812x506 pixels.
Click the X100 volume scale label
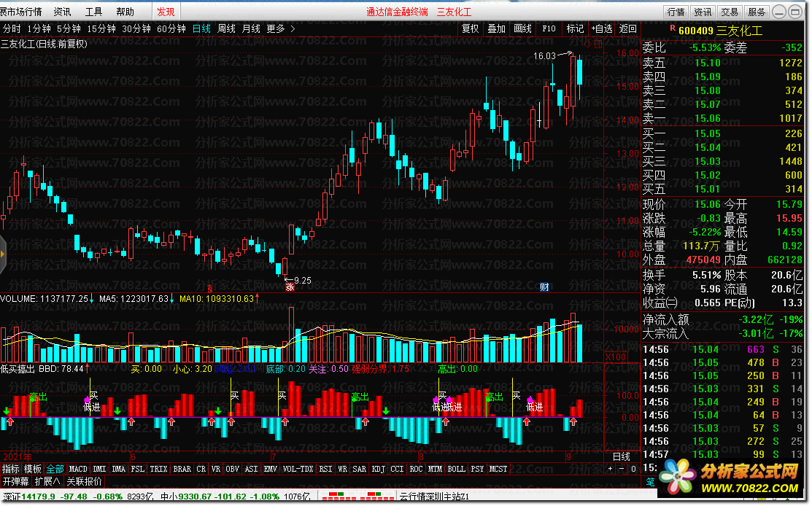click(616, 357)
